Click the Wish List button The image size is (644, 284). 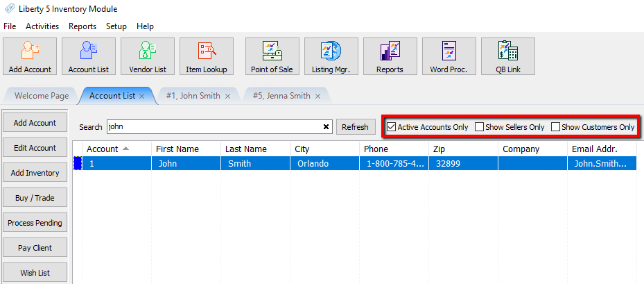tap(35, 273)
